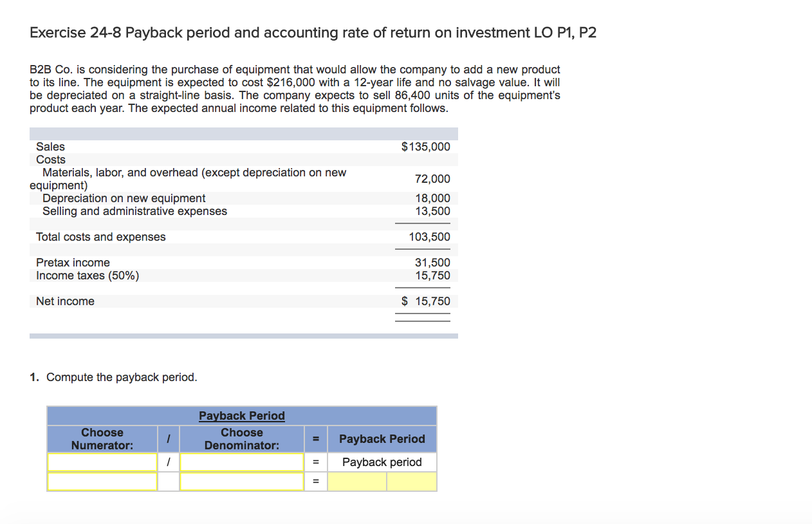Click the Pretax income value 31,500
This screenshot has height=524, width=812.
click(432, 263)
